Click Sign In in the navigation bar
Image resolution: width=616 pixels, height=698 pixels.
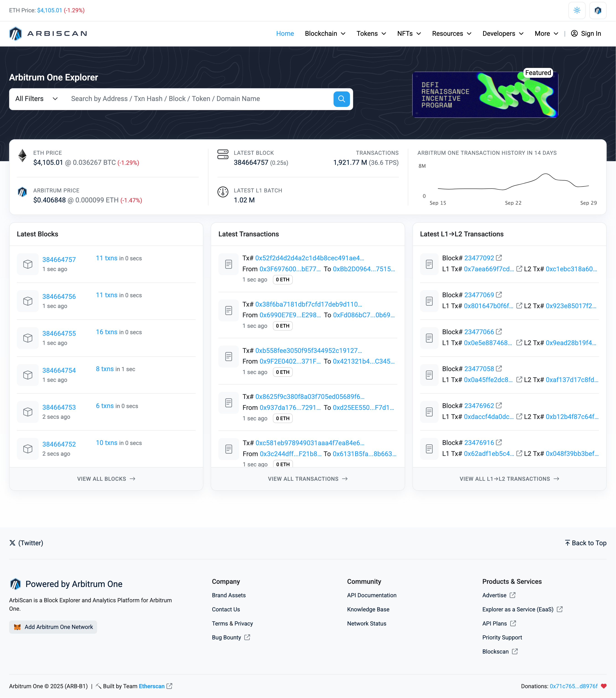click(x=586, y=34)
